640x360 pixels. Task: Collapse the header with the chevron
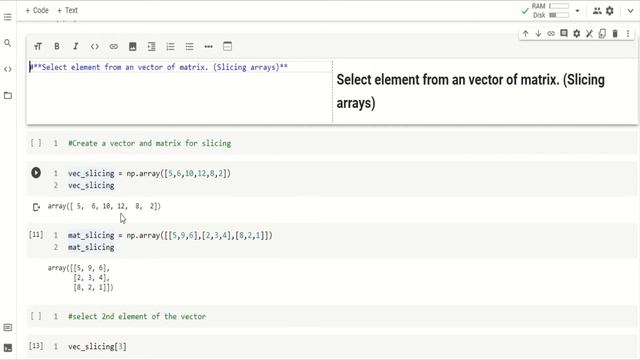(630, 11)
